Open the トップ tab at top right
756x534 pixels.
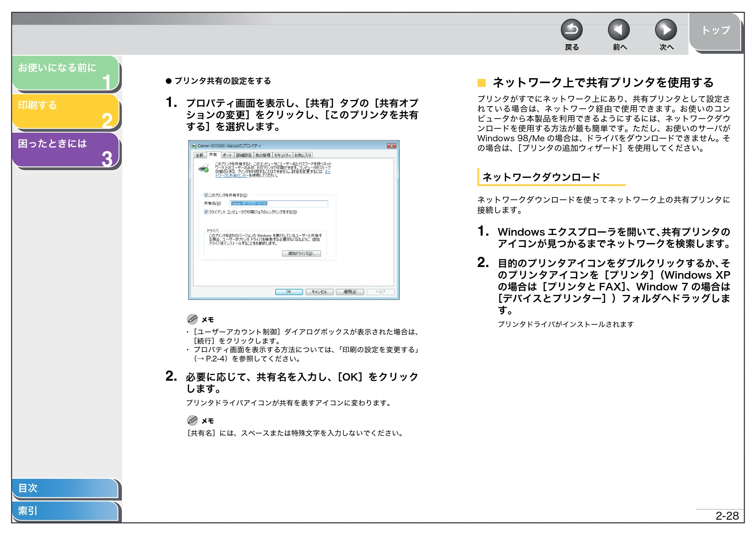pyautogui.click(x=715, y=31)
